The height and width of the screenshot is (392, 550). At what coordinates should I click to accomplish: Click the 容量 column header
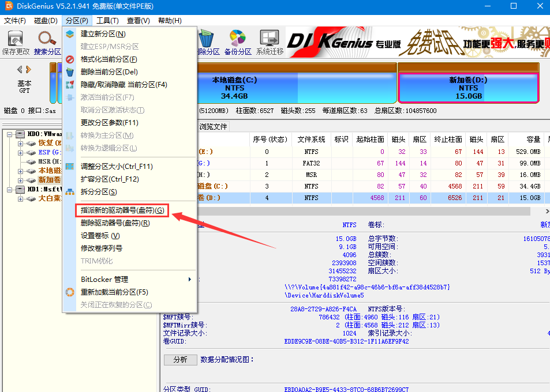point(526,140)
